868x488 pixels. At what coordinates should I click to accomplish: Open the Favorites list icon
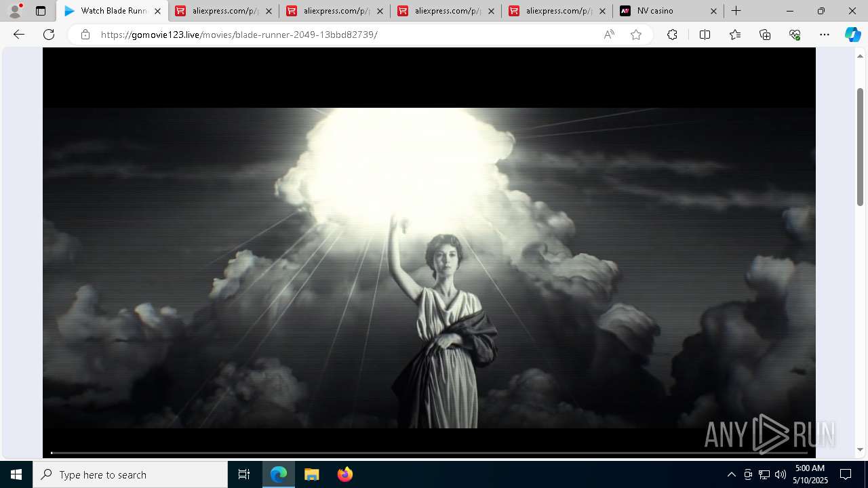735,35
